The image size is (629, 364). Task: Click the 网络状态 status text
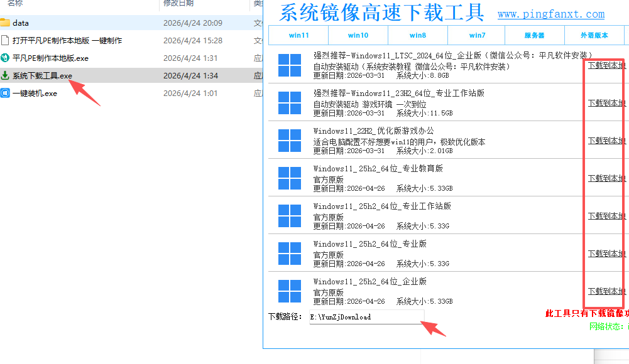609,326
